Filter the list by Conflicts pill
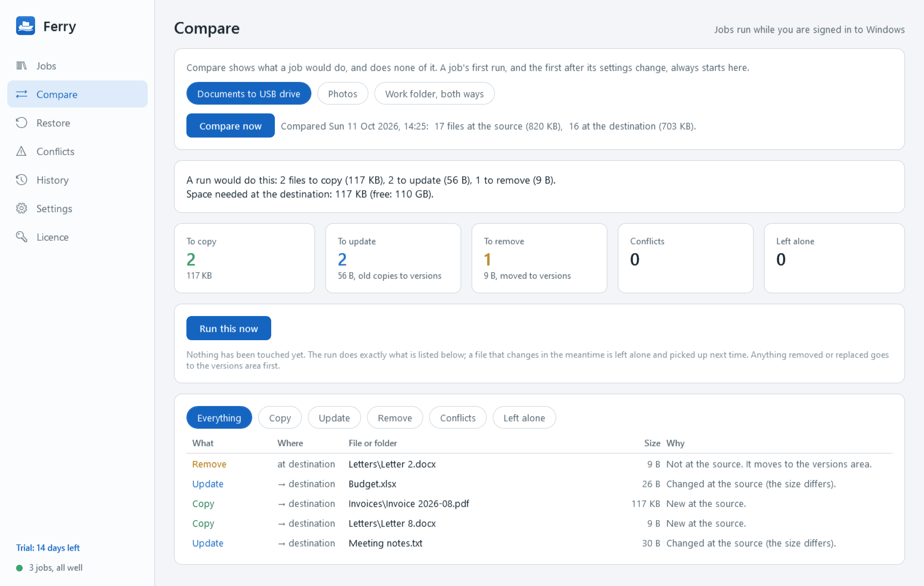 tap(457, 417)
